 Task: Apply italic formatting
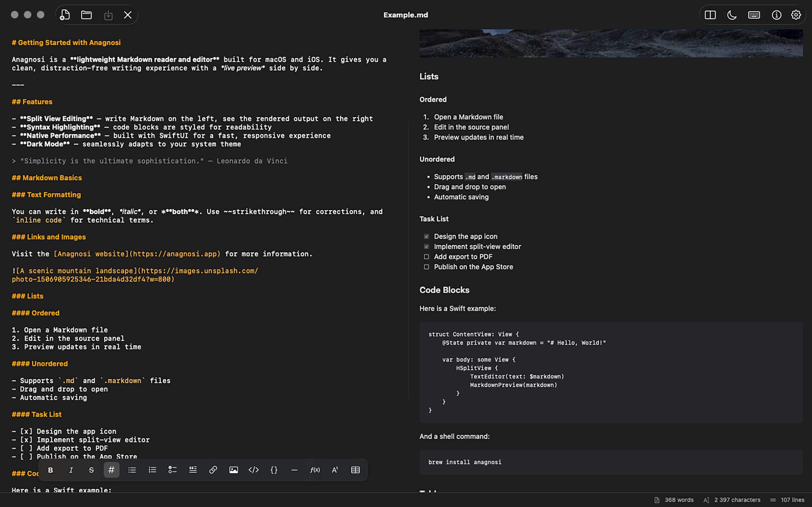(x=71, y=470)
